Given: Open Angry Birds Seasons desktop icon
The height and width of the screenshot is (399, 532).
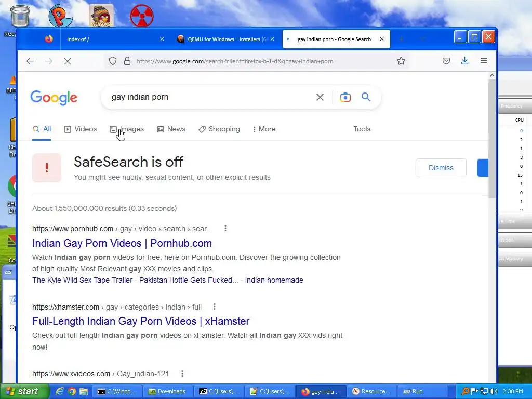Looking at the screenshot, I should [101, 16].
